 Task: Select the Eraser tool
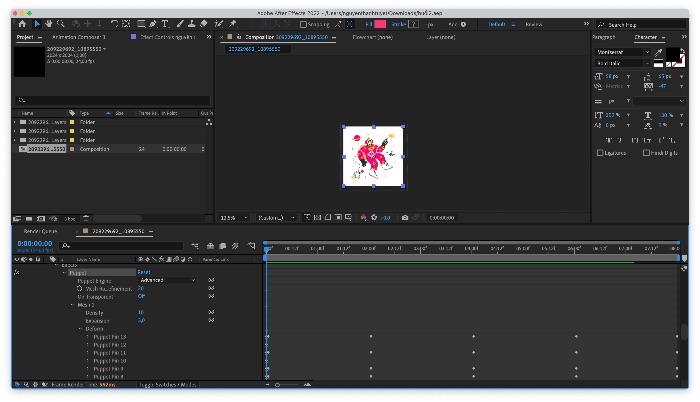(204, 24)
